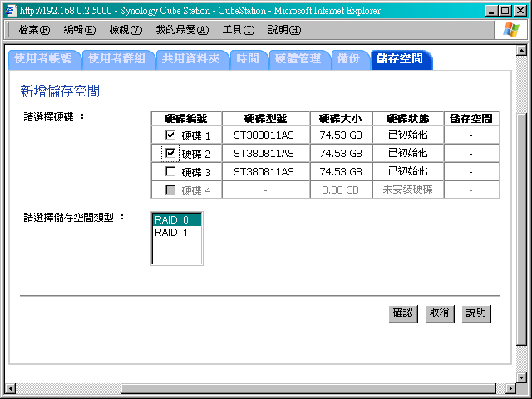
Task: Click the 新增儲存空間 heading
Action: [60, 91]
